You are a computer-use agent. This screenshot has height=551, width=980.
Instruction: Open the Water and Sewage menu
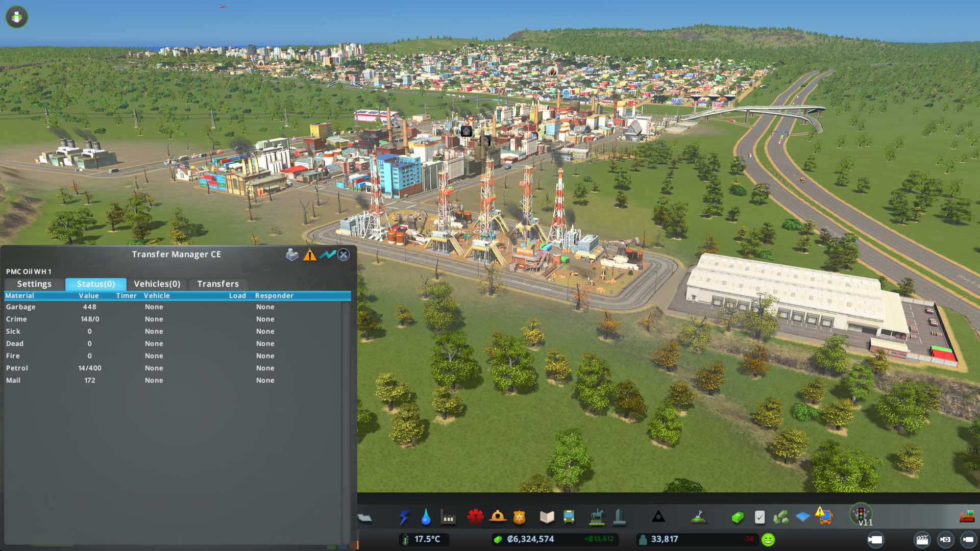click(x=426, y=517)
